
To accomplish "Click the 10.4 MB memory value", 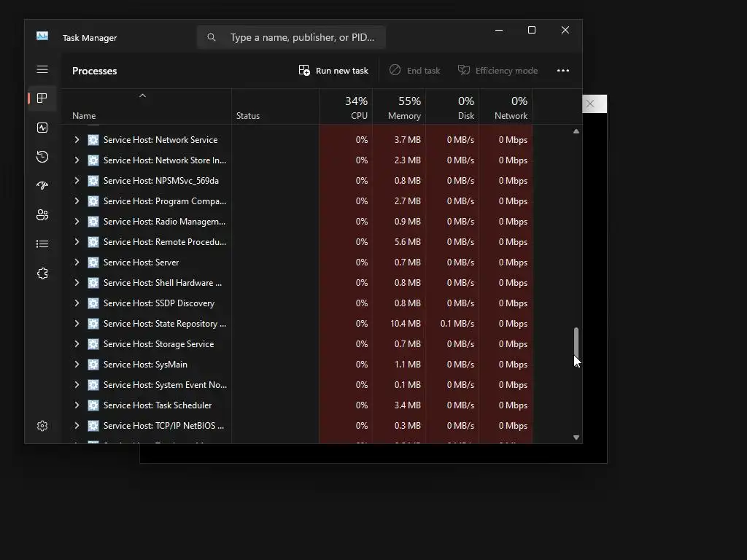I will [406, 323].
